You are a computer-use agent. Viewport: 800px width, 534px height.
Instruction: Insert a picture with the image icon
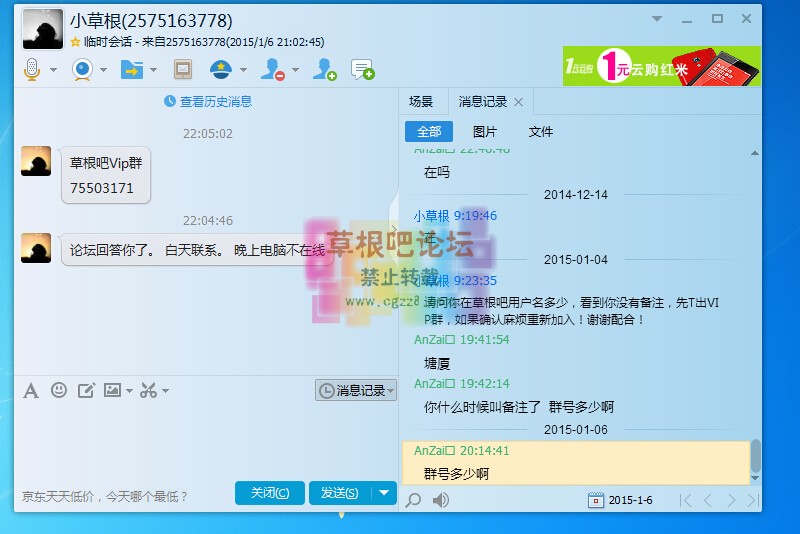point(112,390)
